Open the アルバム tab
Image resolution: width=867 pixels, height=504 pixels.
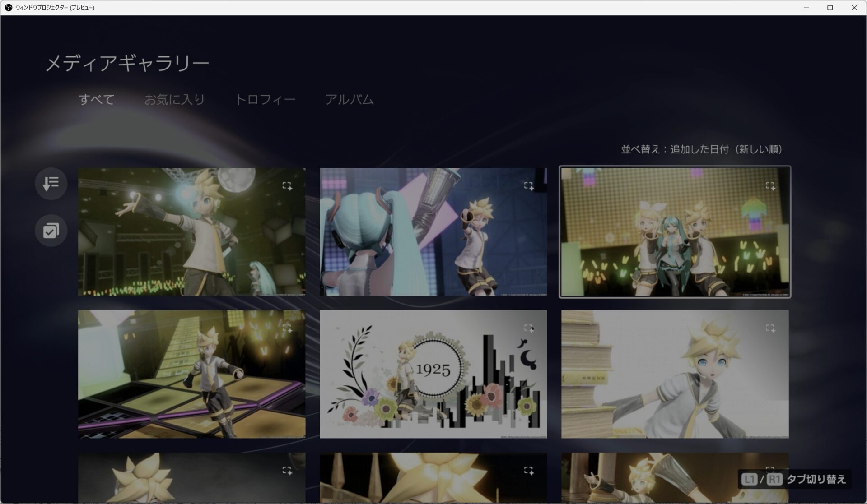(350, 99)
